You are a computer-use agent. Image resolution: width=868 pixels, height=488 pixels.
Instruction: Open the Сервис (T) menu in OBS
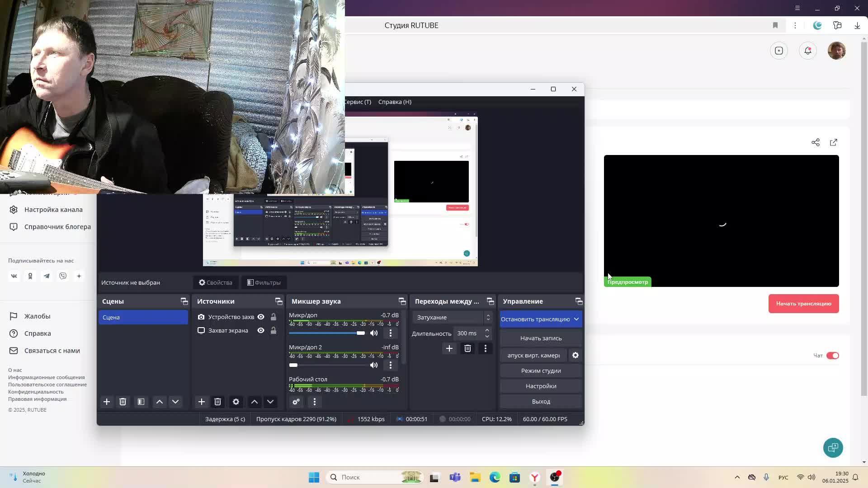point(358,102)
